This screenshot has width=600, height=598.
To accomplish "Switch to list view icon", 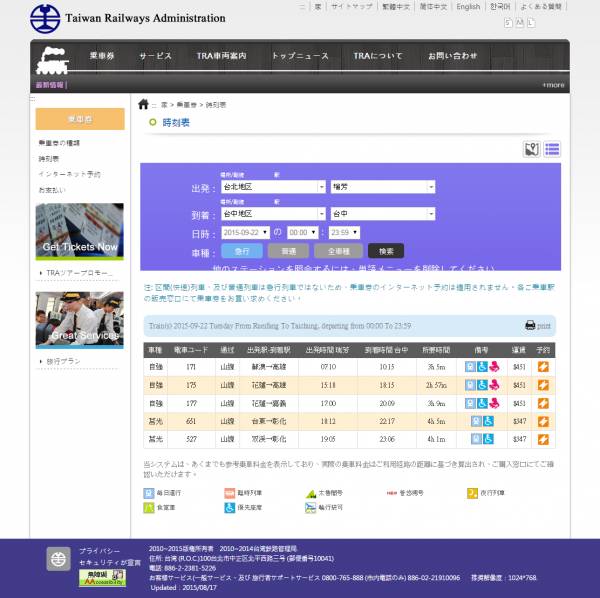I will (x=552, y=149).
